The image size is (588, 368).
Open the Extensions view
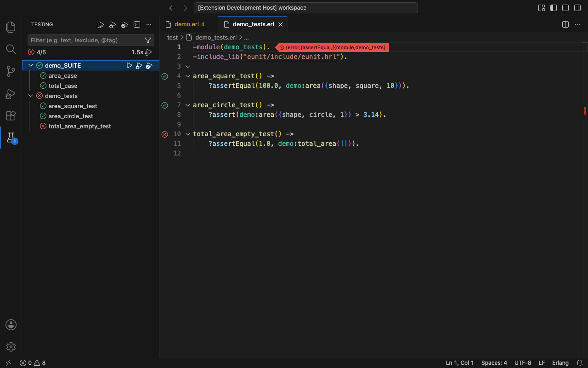(x=11, y=115)
